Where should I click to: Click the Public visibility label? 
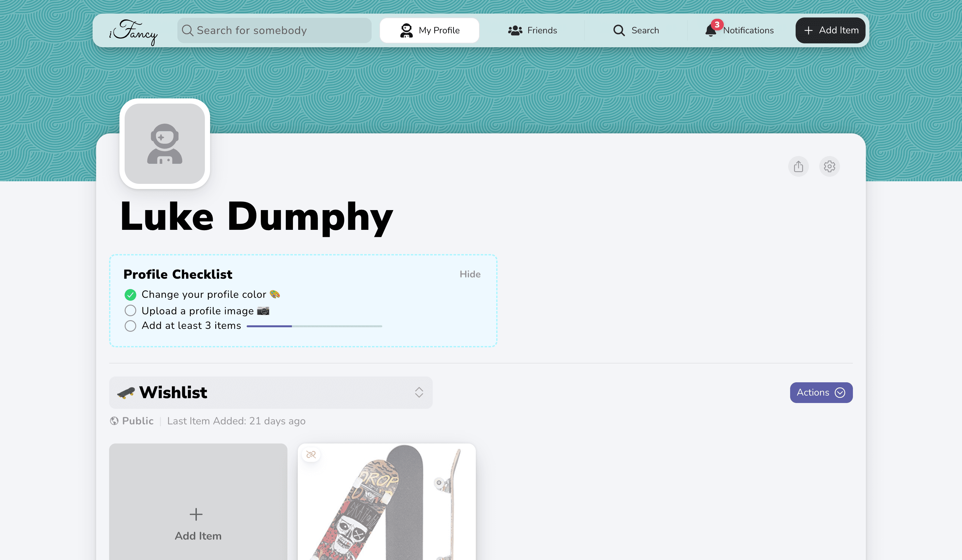[138, 421]
